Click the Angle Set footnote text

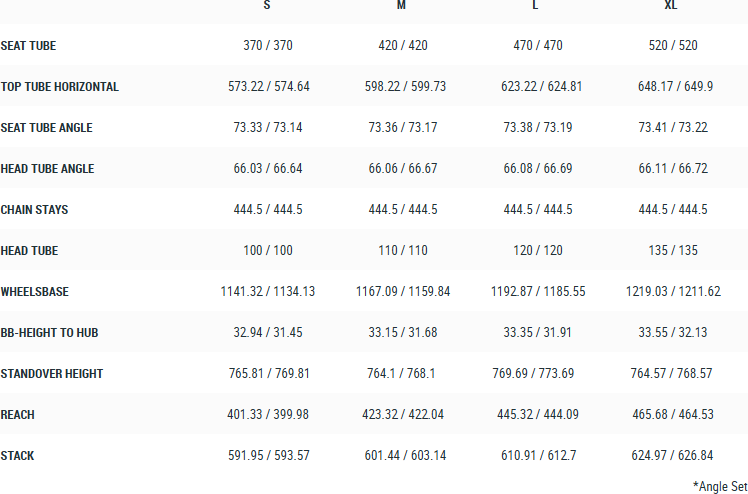[719, 485]
